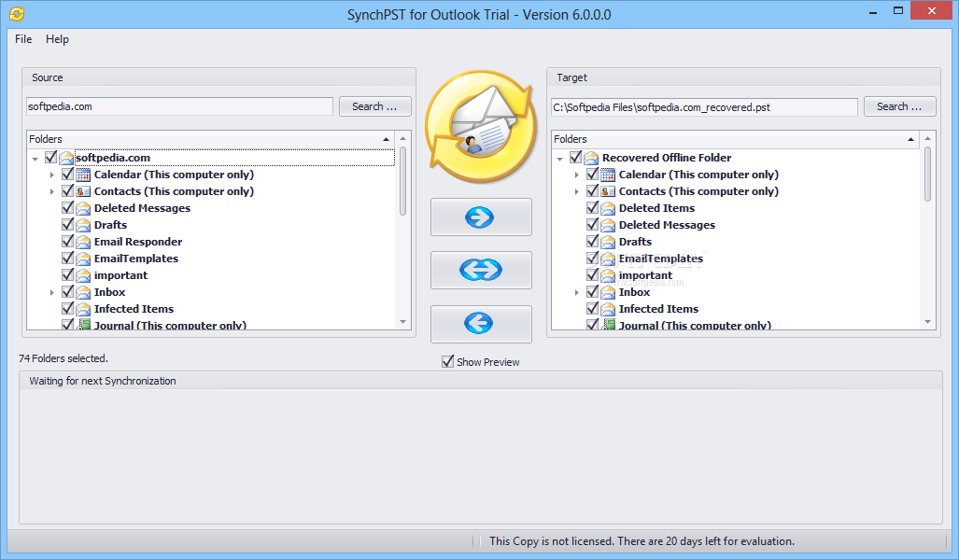Uncheck important checkbox in Target tree
Viewport: 959px width, 560px height.
[593, 275]
